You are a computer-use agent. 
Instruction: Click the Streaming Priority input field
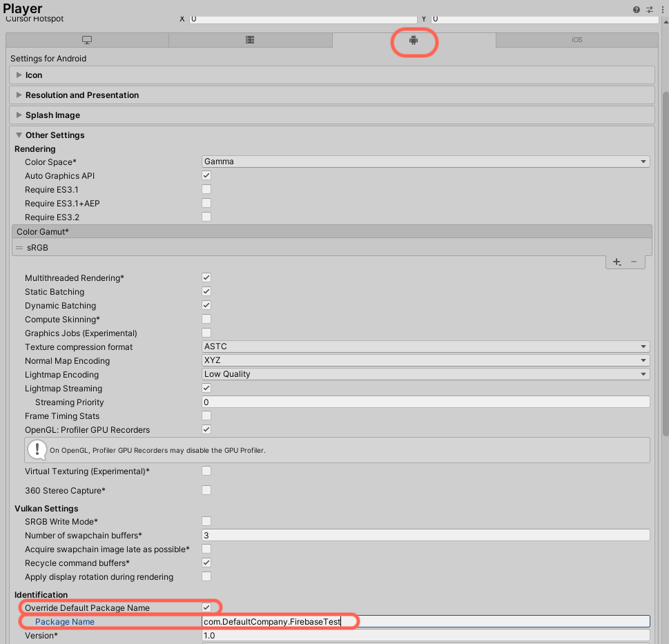click(x=425, y=402)
